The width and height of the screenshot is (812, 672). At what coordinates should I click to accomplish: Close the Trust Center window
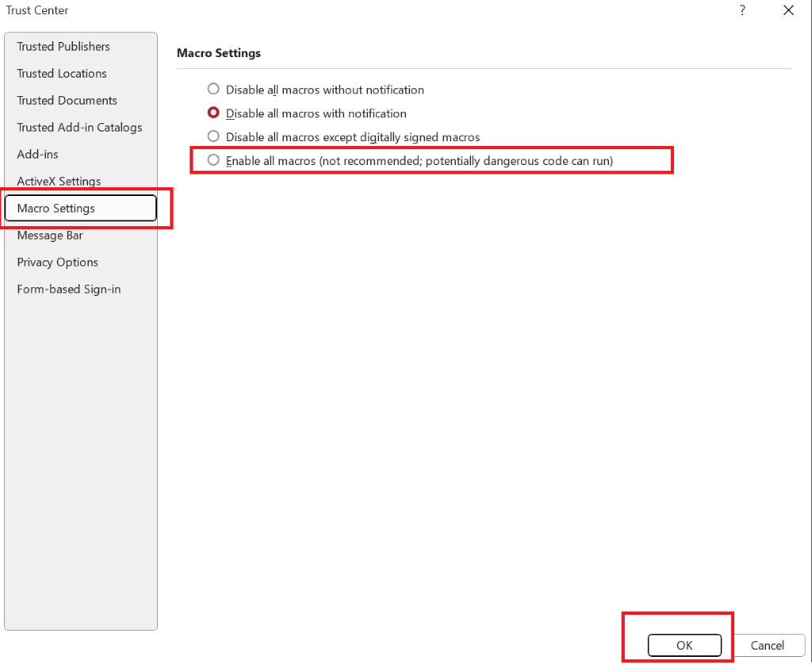coord(788,10)
